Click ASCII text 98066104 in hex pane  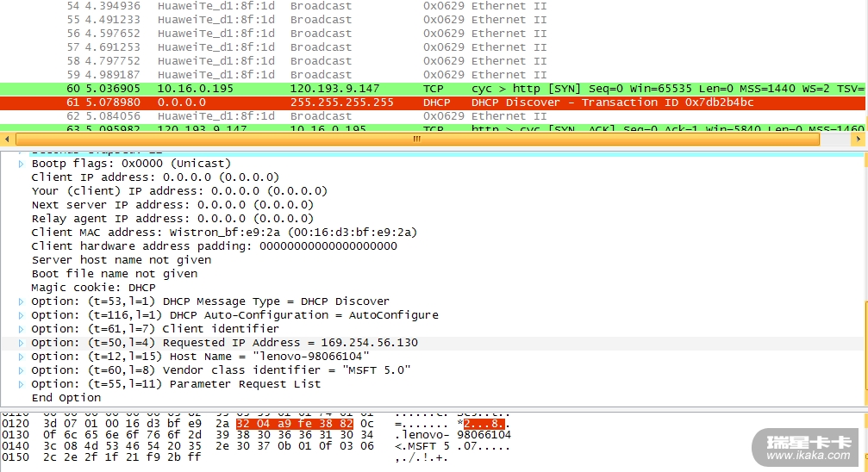484,435
